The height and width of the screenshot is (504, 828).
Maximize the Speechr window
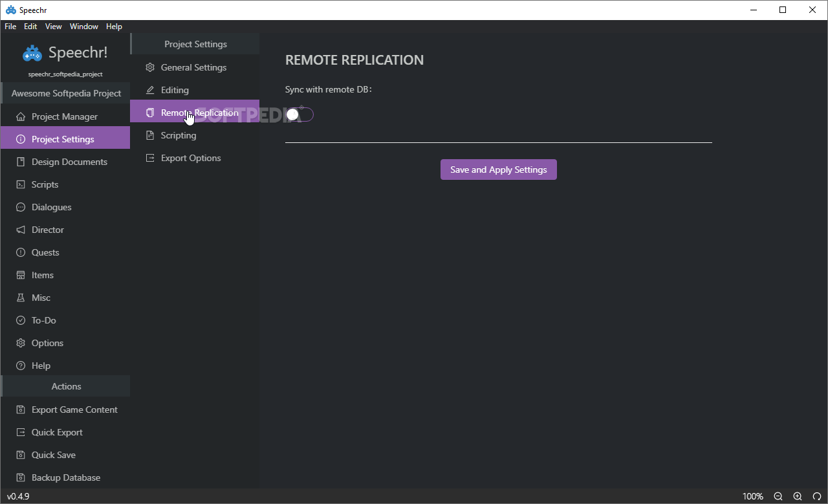click(783, 10)
